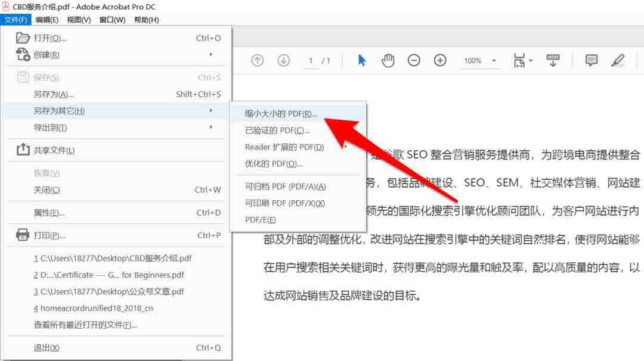Choose 打开(O)... menu entry
This screenshot has width=644, height=361.
116,38
